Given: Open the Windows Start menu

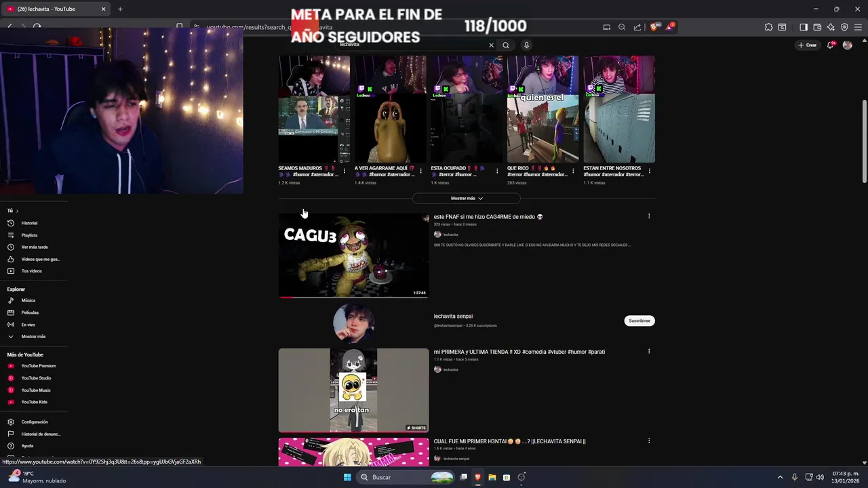Looking at the screenshot, I should click(347, 477).
